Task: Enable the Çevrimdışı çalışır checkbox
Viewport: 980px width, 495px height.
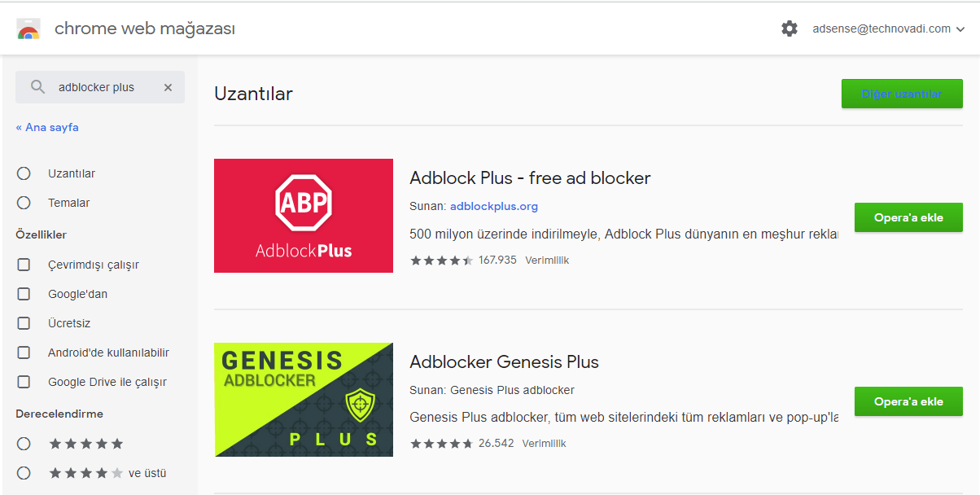Action: click(x=24, y=265)
